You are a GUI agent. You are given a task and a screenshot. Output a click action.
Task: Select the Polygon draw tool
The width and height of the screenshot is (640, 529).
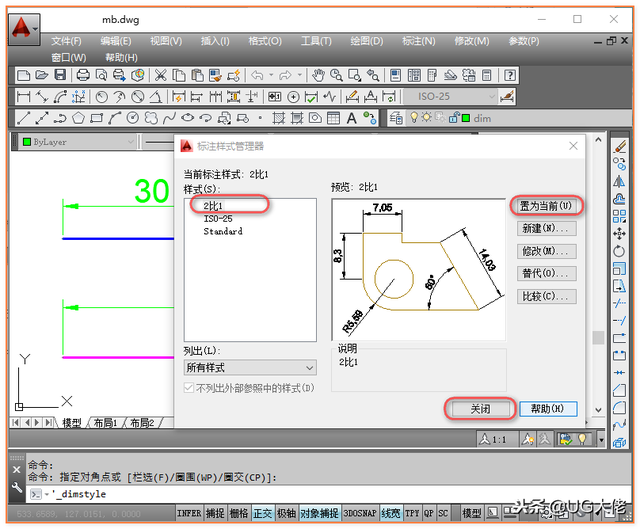click(x=78, y=118)
